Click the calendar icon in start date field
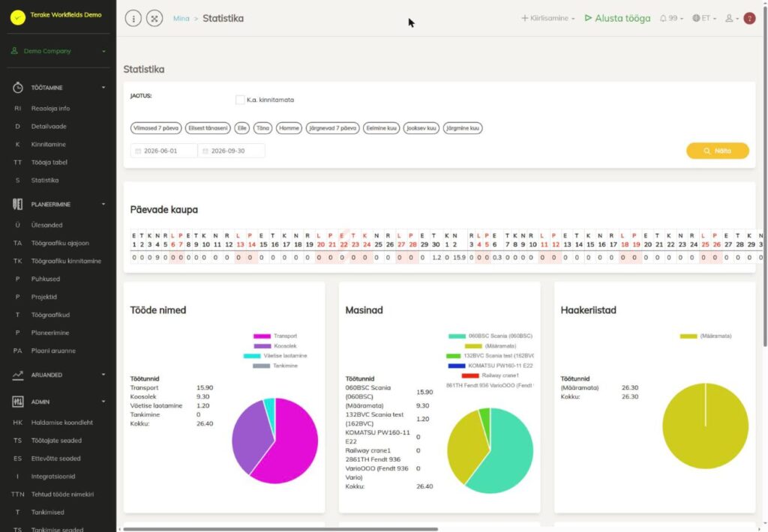This screenshot has width=768, height=532. 138,151
